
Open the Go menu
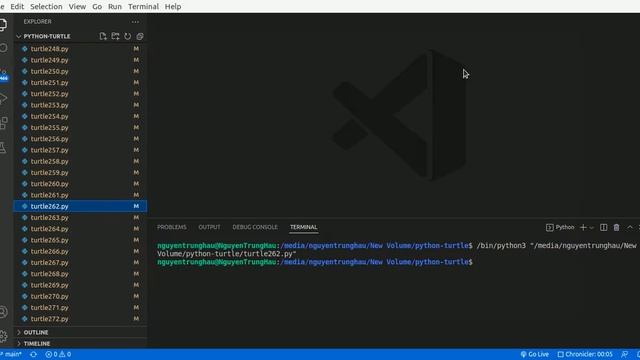(x=97, y=7)
